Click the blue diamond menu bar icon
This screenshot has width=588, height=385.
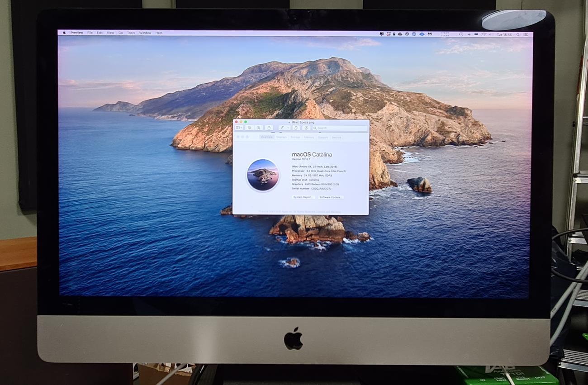click(x=422, y=34)
